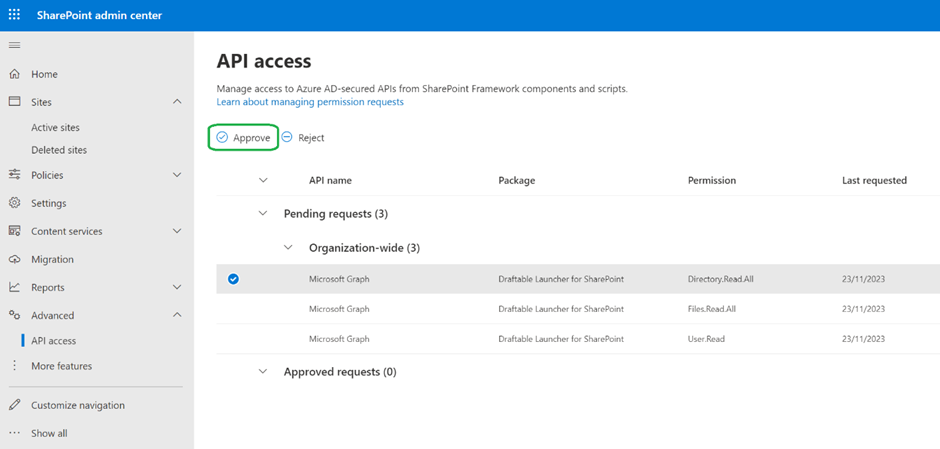This screenshot has width=940, height=449.
Task: Click the Customize navigation pencil icon
Action: 14,405
